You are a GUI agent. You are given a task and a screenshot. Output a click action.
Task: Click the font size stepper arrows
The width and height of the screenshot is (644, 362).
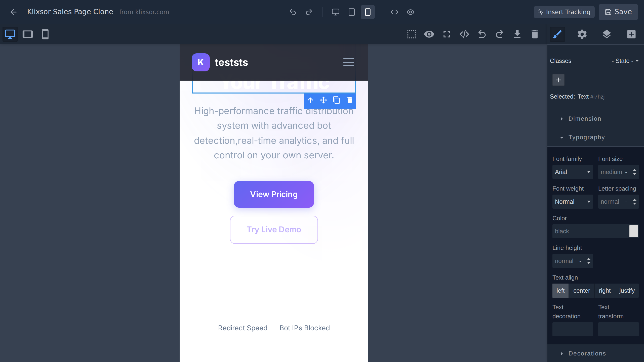634,172
